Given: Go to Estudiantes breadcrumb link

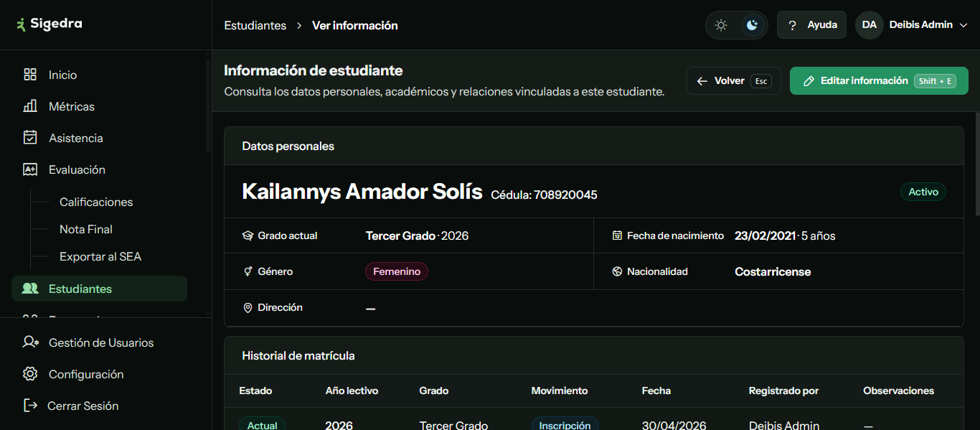Looking at the screenshot, I should click(x=255, y=25).
